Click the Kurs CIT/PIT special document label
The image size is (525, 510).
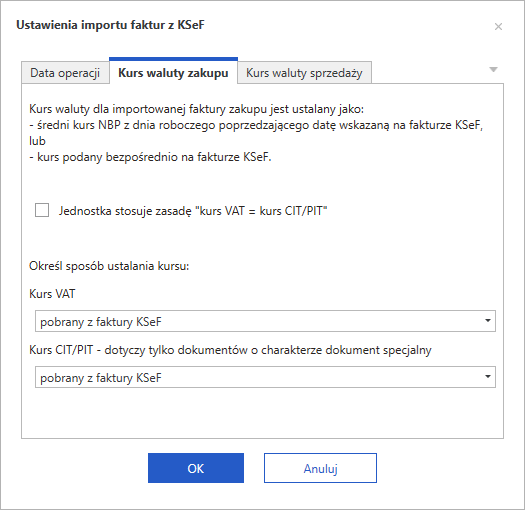click(x=230, y=350)
